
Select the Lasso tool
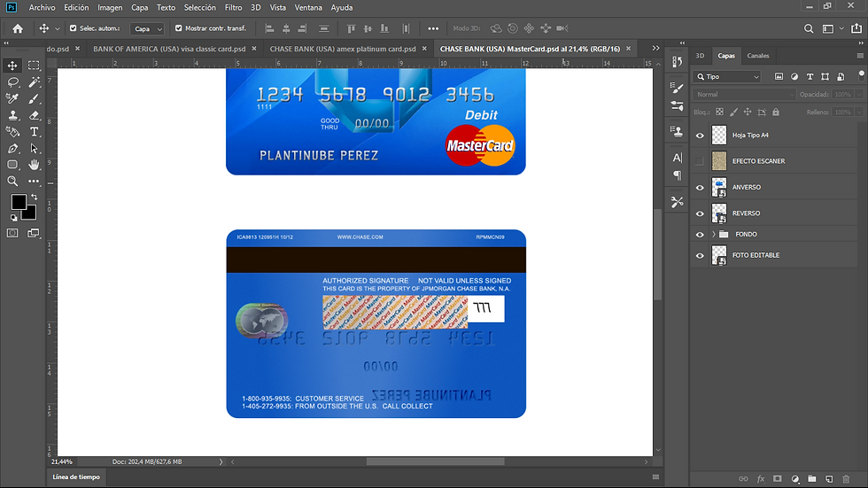[x=12, y=81]
